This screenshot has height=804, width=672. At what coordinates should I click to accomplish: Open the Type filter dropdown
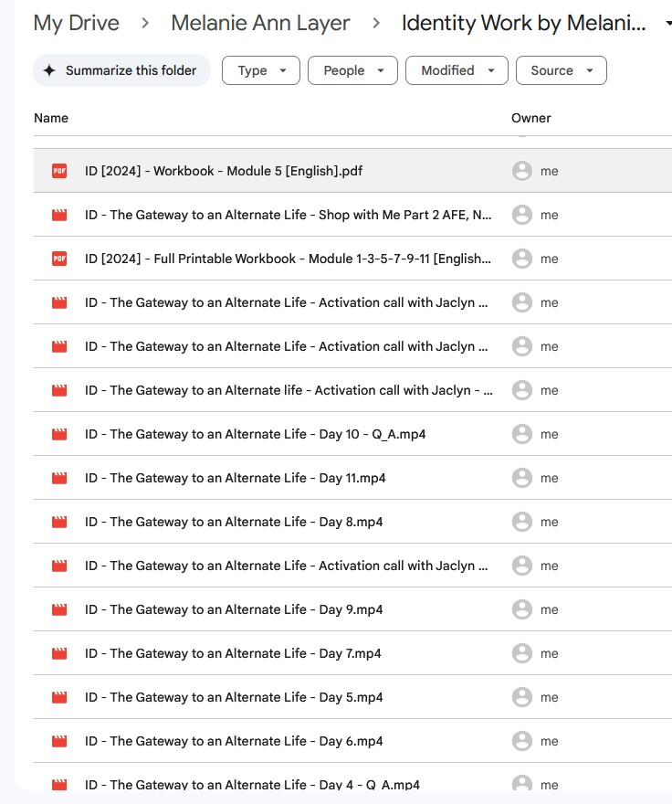tap(260, 70)
